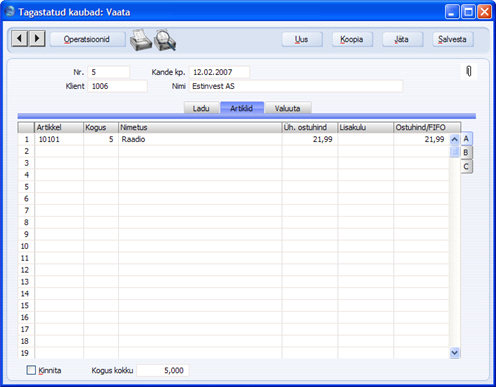Select row number 19
Viewport: 496px width, 387px height.
tap(26, 353)
